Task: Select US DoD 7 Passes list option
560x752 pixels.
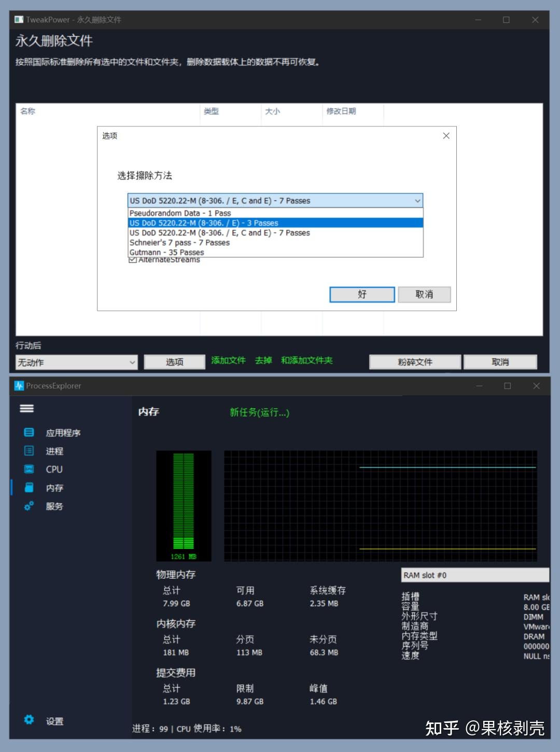Action: [x=275, y=233]
